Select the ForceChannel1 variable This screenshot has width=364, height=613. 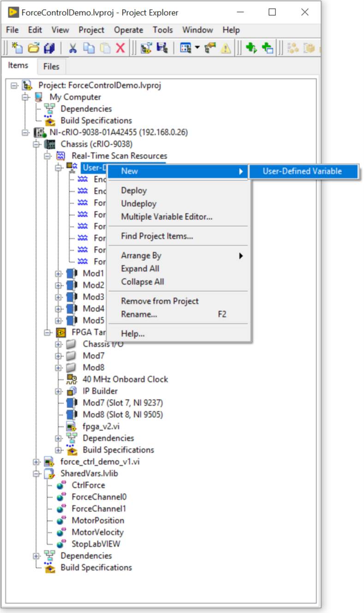(x=99, y=509)
